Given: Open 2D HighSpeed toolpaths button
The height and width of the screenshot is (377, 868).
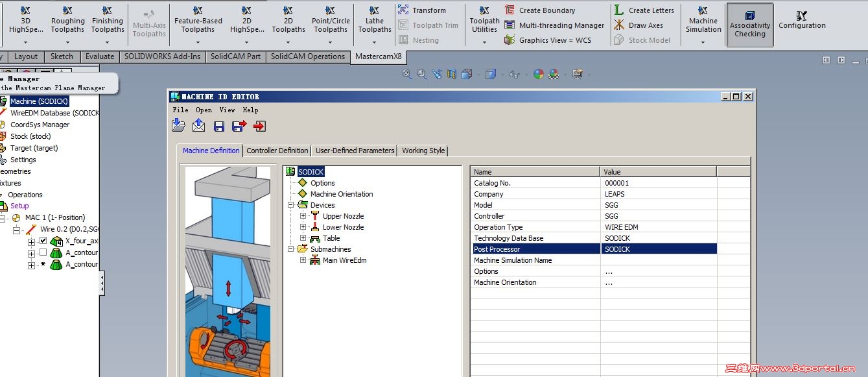Looking at the screenshot, I should (246, 25).
